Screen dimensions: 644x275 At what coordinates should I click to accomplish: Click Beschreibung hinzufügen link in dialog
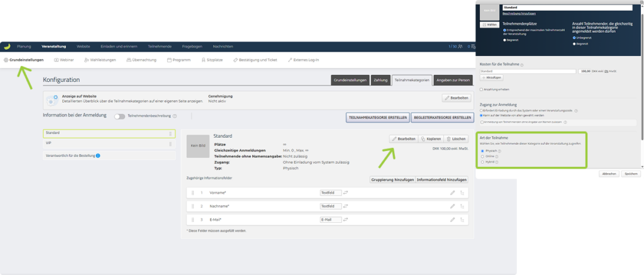pyautogui.click(x=519, y=14)
